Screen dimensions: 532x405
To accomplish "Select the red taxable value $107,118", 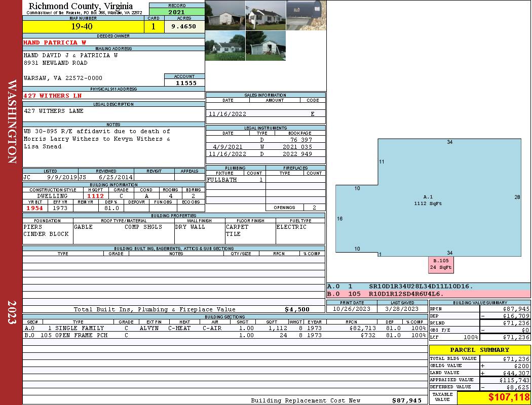I will (508, 398).
